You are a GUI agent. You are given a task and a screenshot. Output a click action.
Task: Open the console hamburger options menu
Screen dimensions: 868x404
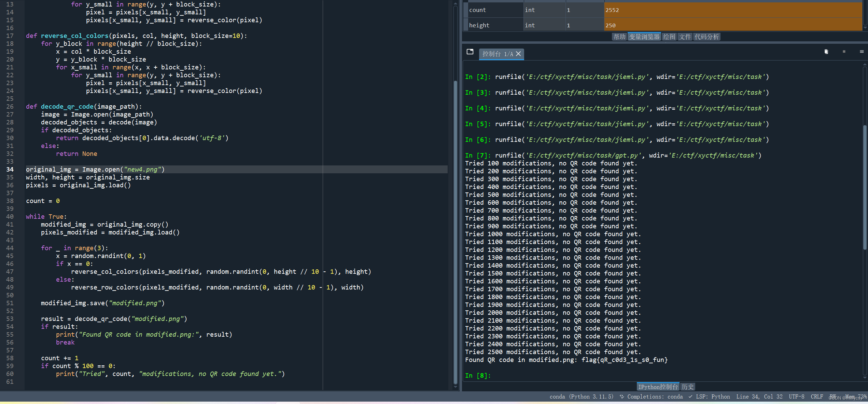tap(862, 52)
